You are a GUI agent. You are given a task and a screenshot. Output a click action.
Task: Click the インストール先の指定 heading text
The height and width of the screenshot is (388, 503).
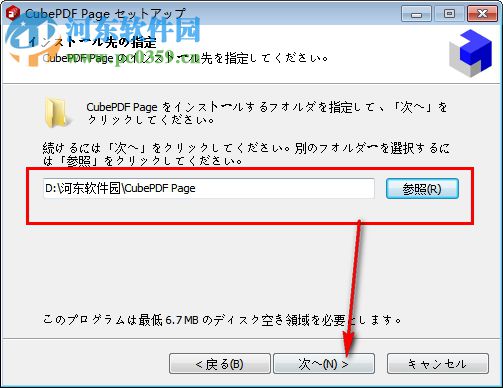[93, 43]
